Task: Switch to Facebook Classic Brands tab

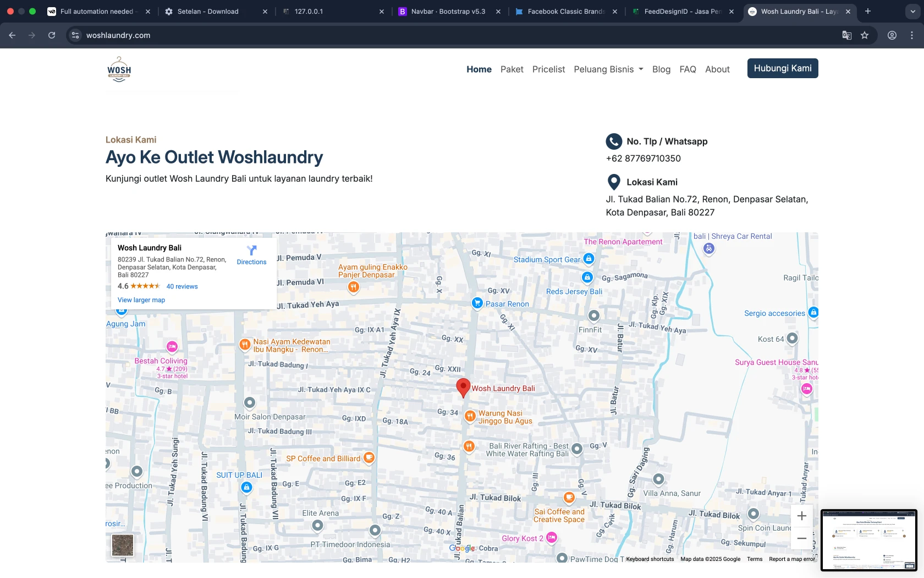Action: tap(566, 11)
